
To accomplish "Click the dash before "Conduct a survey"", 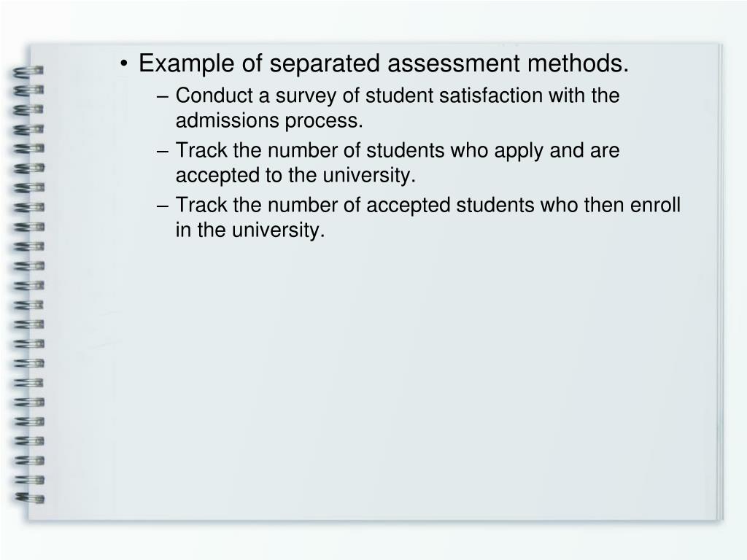I will click(x=163, y=96).
